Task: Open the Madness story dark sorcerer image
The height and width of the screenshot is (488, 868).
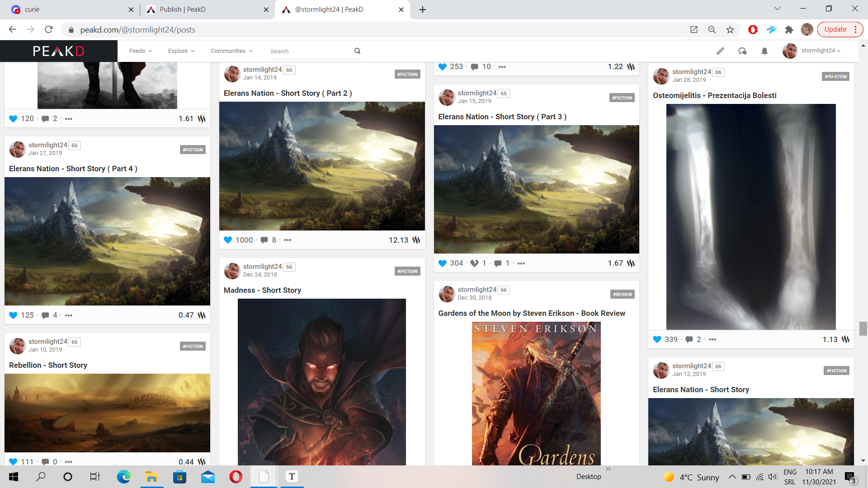Action: (x=321, y=382)
